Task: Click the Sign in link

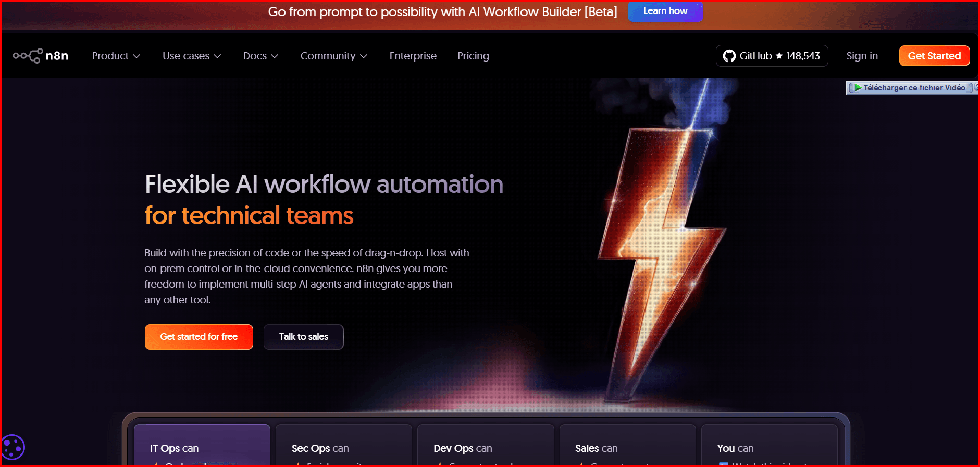Action: 862,56
